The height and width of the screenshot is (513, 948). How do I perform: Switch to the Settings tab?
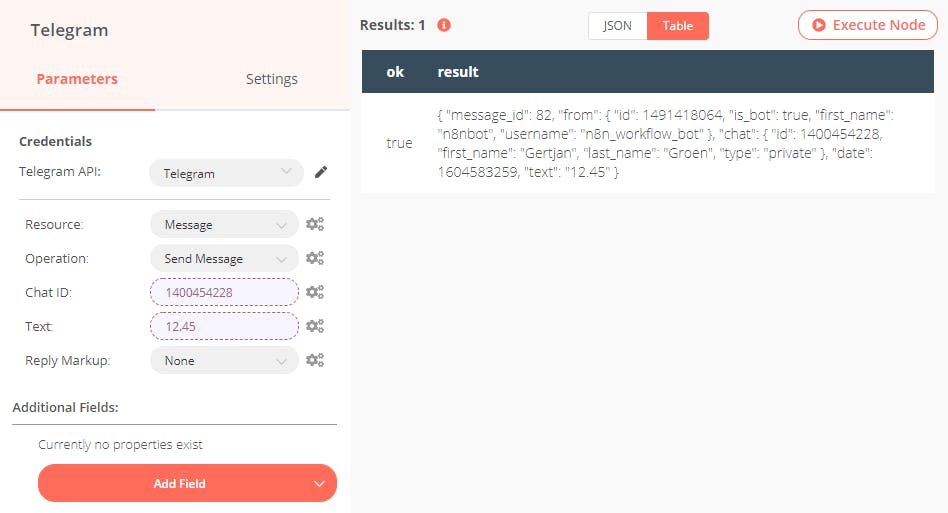pos(271,79)
